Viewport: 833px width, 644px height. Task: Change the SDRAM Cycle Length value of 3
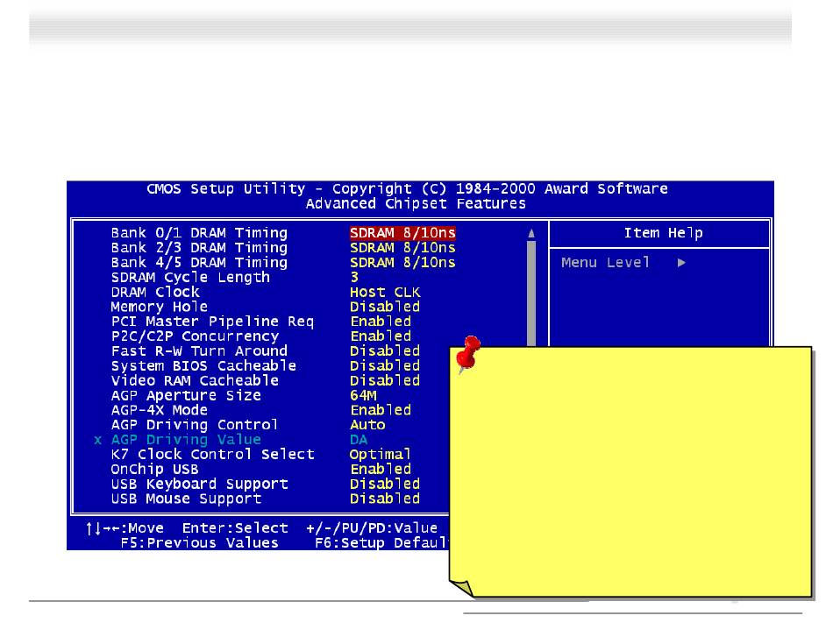[x=354, y=277]
